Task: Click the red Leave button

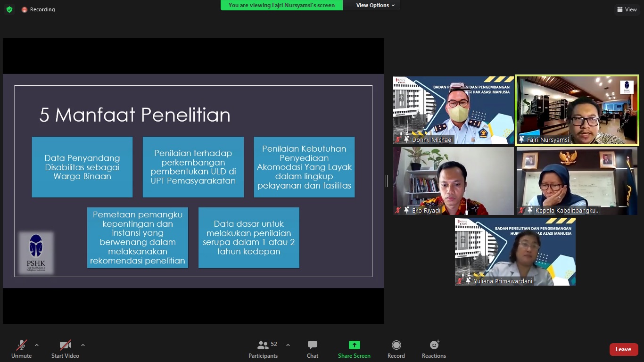Action: click(623, 349)
